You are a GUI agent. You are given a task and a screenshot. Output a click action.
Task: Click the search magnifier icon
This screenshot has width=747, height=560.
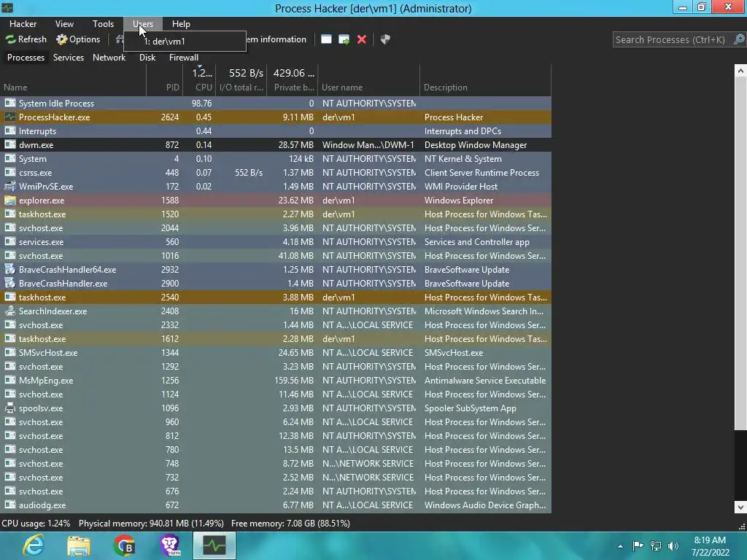738,39
